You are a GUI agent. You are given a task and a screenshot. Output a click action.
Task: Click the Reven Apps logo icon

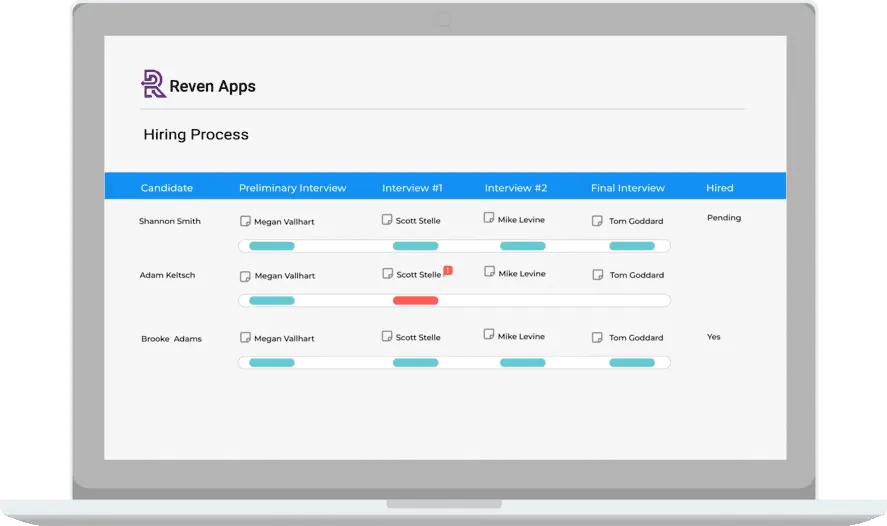[x=153, y=85]
